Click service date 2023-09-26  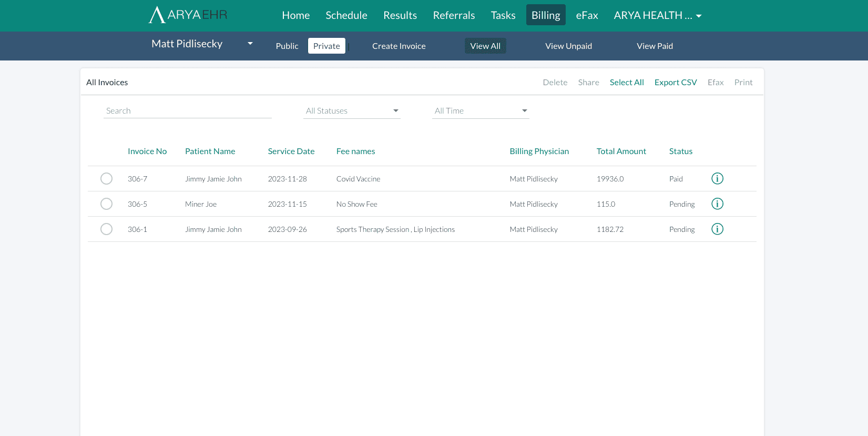(287, 229)
